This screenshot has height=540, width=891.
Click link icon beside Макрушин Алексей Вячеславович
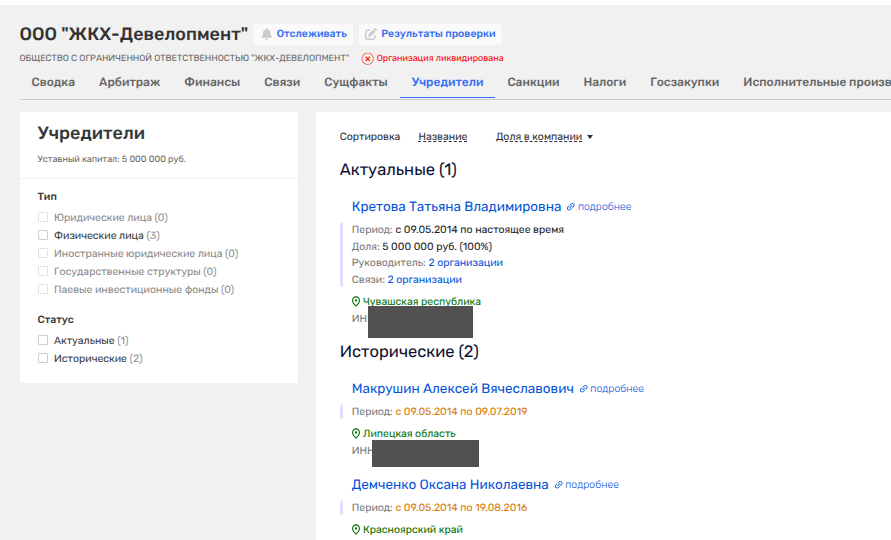(x=583, y=389)
